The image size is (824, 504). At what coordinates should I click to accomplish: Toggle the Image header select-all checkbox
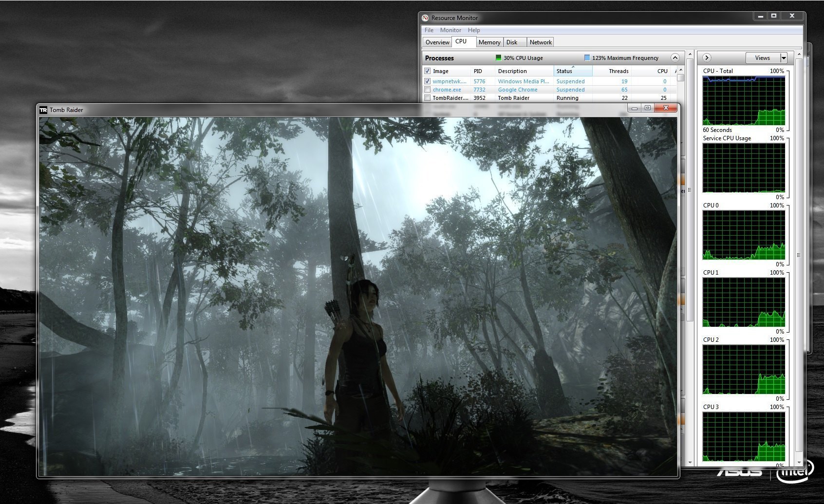click(428, 71)
